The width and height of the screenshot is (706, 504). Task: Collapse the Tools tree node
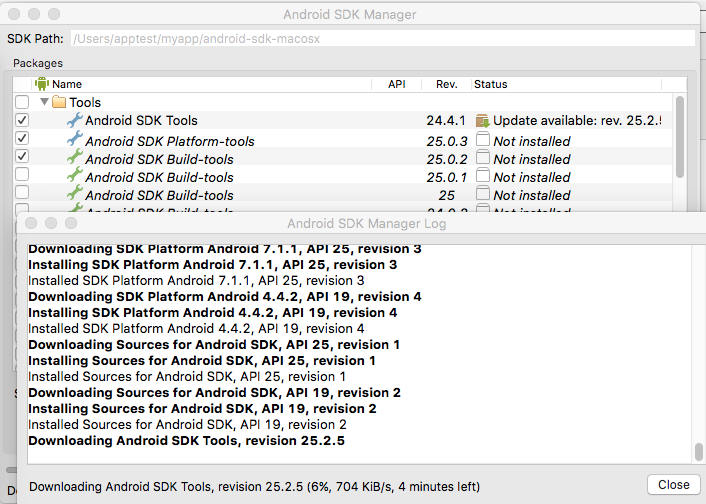pyautogui.click(x=44, y=102)
